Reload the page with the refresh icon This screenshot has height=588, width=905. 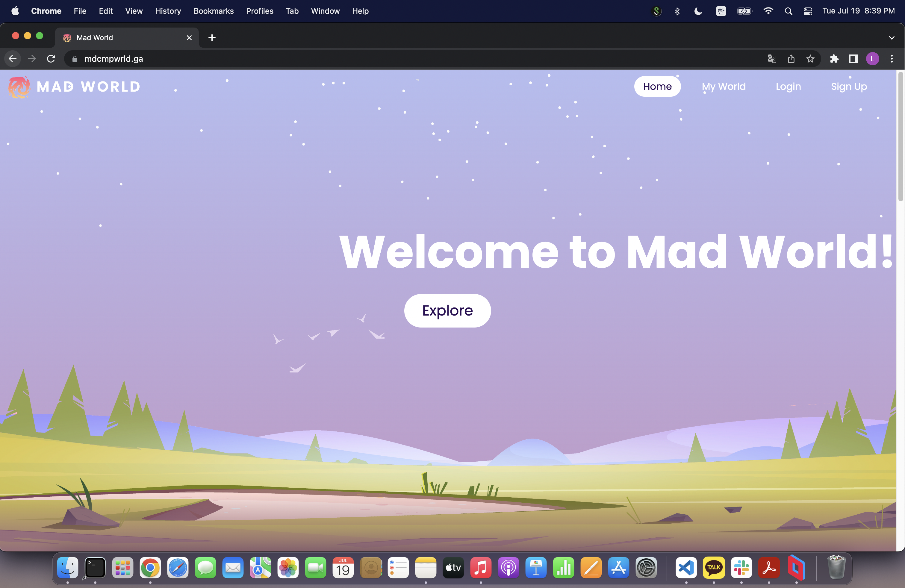[51, 59]
